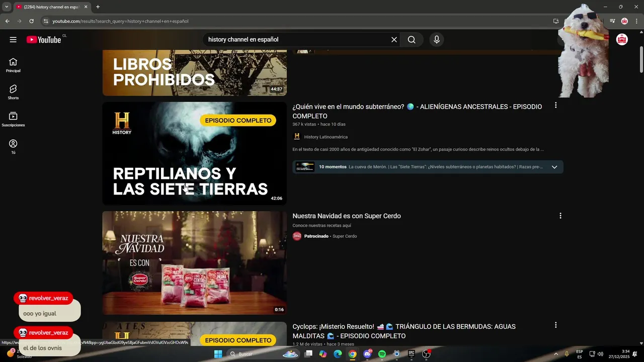Viewport: 644px width, 362px height.
Task: Expand the 10 momentos chapters list
Action: click(x=554, y=167)
